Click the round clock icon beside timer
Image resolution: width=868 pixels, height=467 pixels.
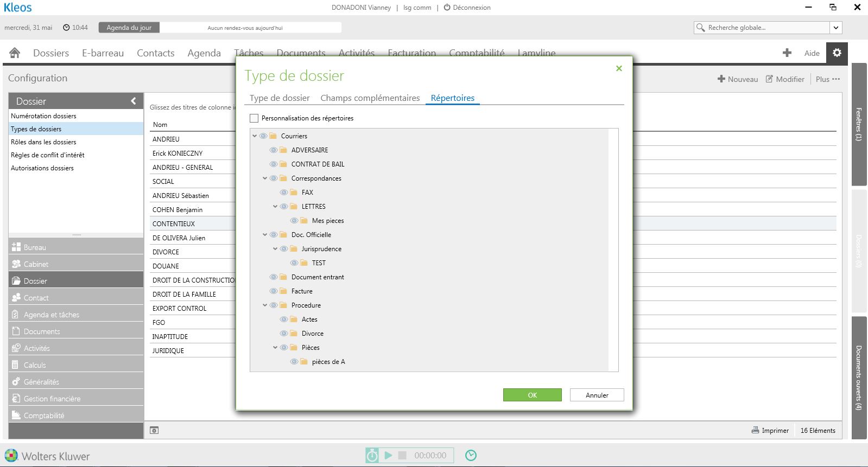coord(471,456)
